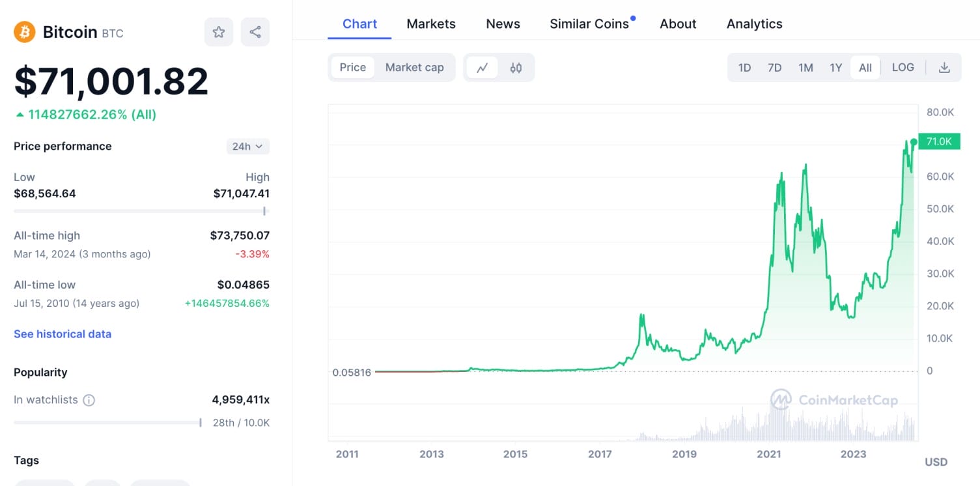Open the 24h price performance dropdown
The width and height of the screenshot is (980, 486).
(247, 146)
